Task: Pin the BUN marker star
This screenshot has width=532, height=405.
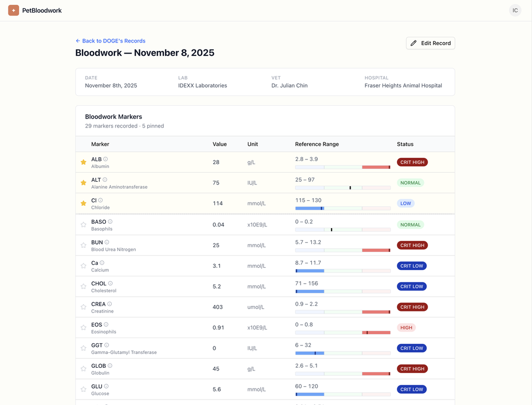Action: click(x=84, y=245)
